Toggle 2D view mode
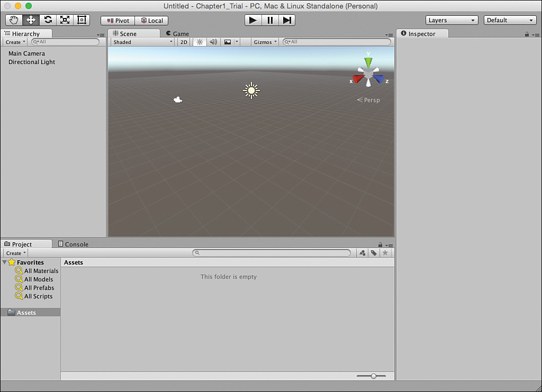542x392 pixels. (x=184, y=42)
